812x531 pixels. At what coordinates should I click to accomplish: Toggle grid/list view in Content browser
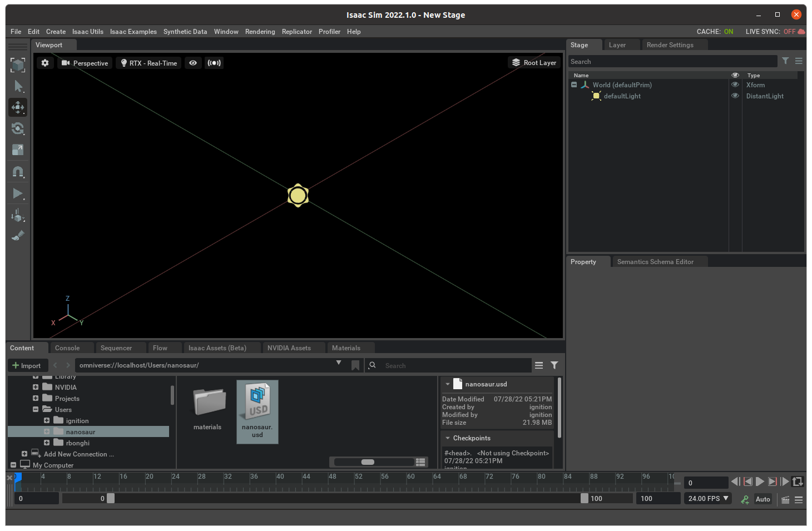coord(420,462)
